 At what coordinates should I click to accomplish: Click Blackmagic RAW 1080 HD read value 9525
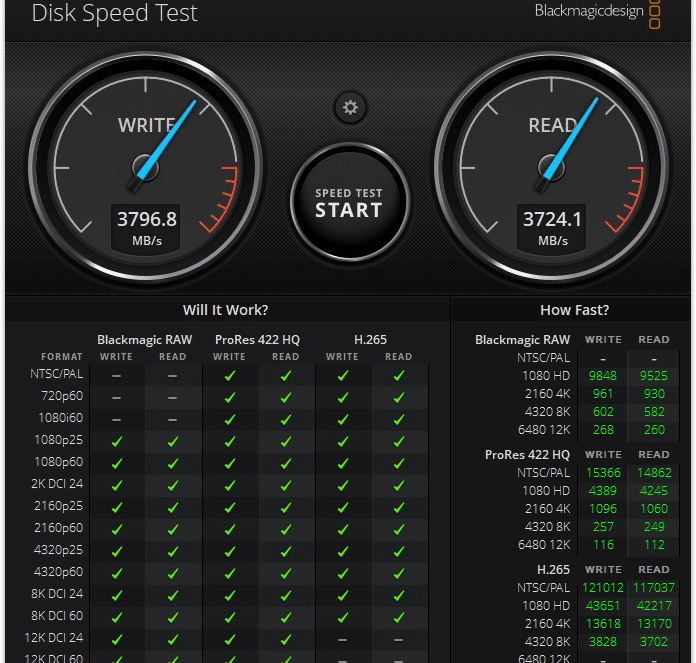tap(653, 376)
